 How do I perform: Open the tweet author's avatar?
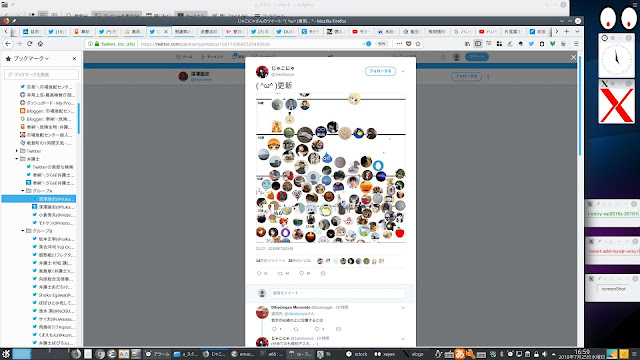coord(262,71)
